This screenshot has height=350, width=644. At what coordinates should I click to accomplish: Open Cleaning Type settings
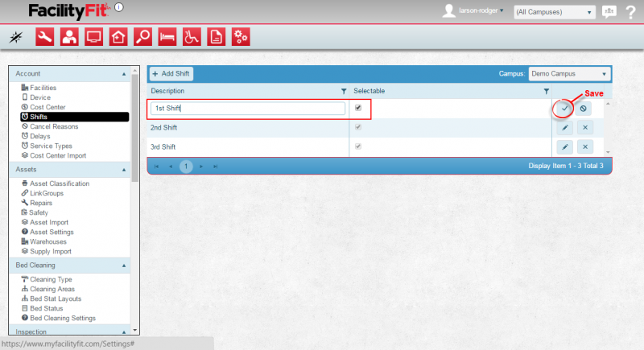click(47, 279)
